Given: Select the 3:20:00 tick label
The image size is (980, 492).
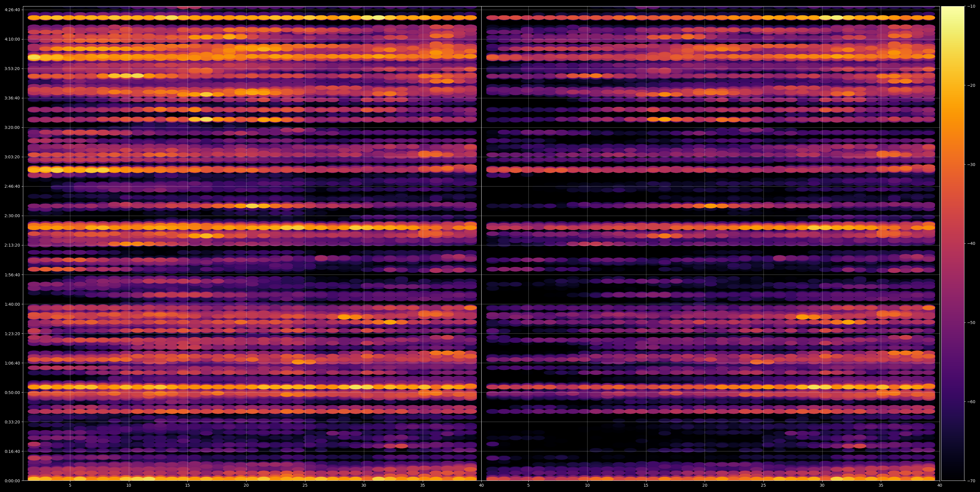Looking at the screenshot, I should coord(12,127).
